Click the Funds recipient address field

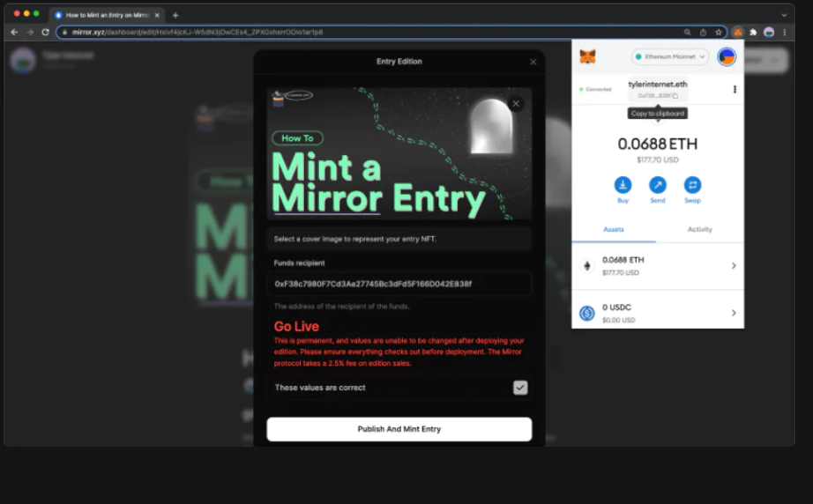click(399, 284)
